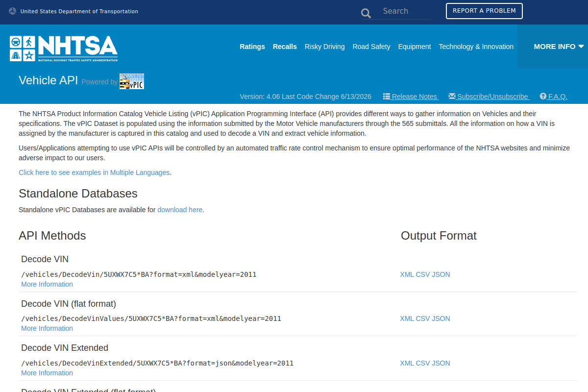Open JSON output for Decode VIN Extended
The image size is (588, 392).
click(x=441, y=363)
